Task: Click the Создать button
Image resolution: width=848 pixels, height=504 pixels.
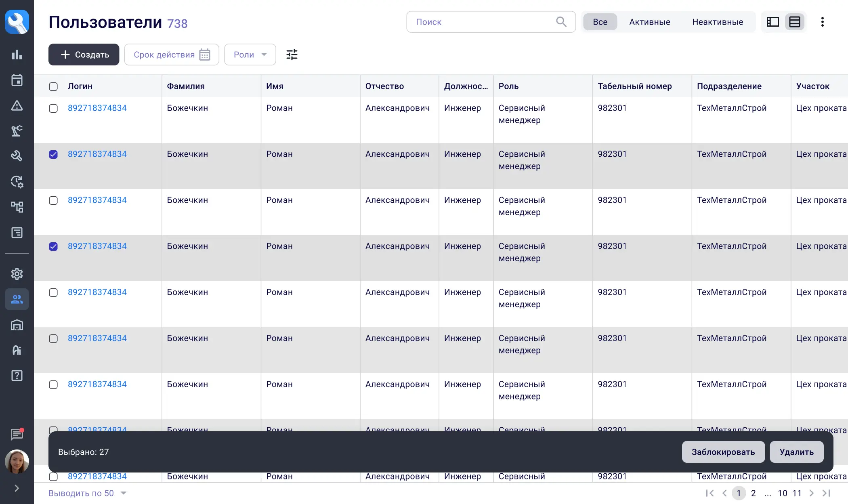Action: point(84,55)
